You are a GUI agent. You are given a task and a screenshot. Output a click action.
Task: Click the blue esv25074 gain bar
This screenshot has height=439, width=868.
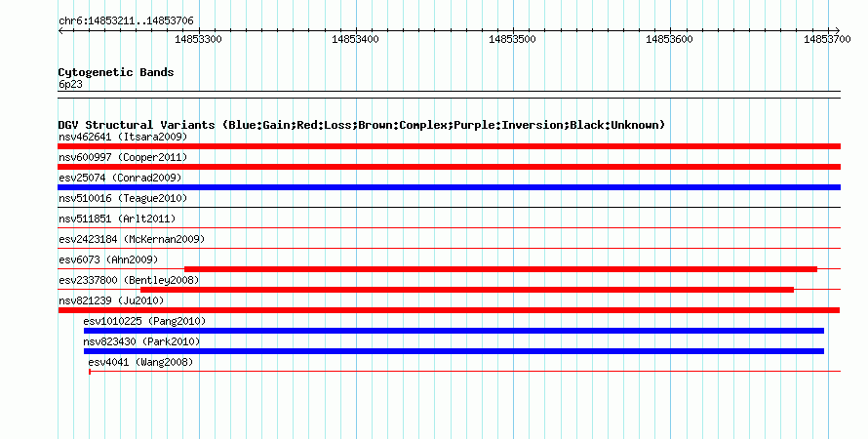point(449,187)
